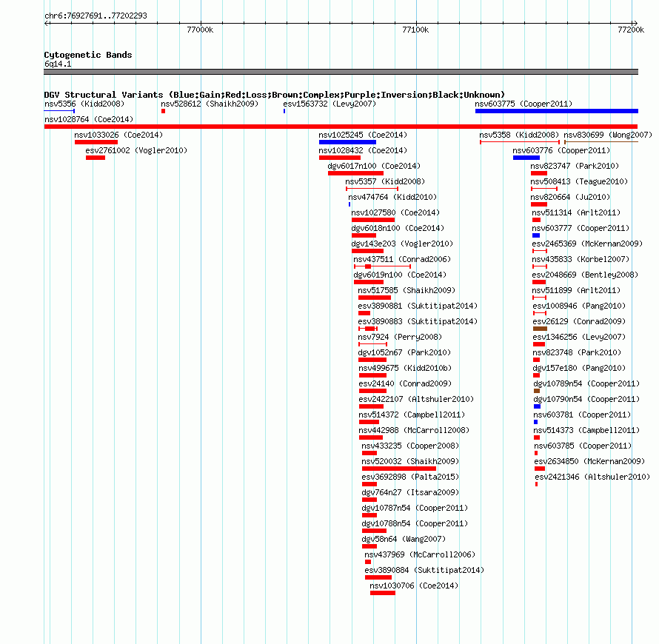Select nsv474764 (Kidd2010) label
Viewport: 659px width, 644px height.
[392, 197]
